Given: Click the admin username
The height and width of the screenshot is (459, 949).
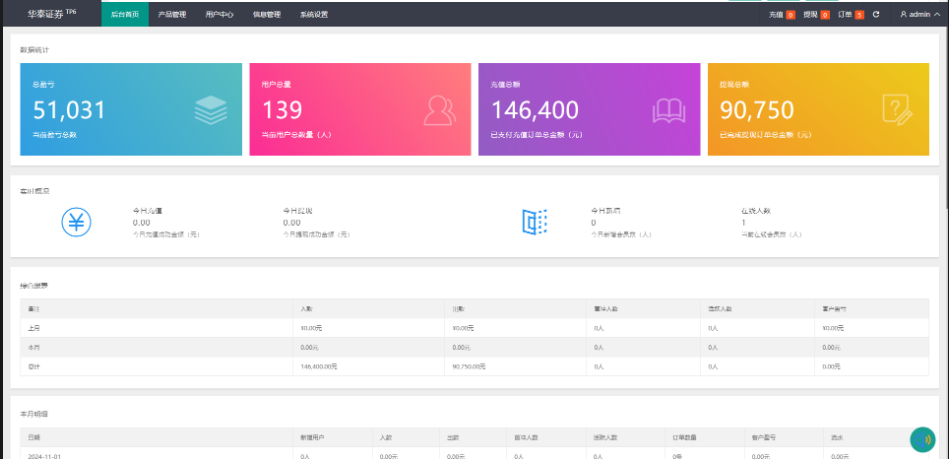Looking at the screenshot, I should (919, 15).
